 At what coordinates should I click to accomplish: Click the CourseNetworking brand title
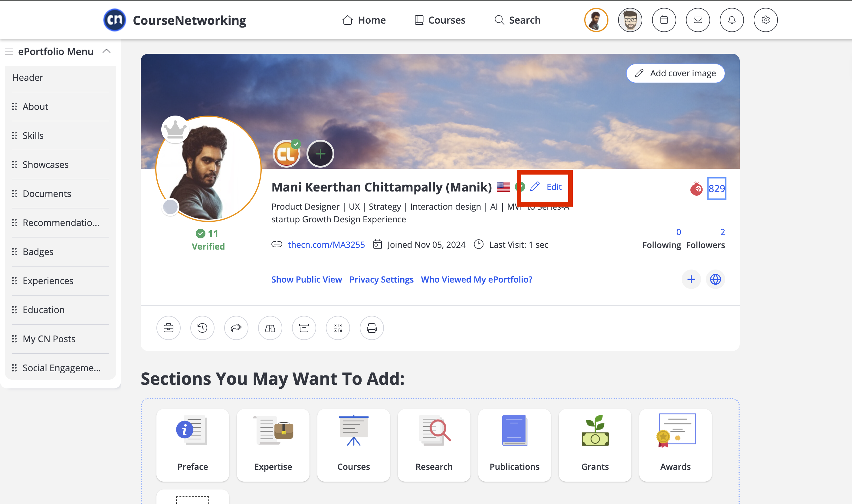tap(189, 20)
